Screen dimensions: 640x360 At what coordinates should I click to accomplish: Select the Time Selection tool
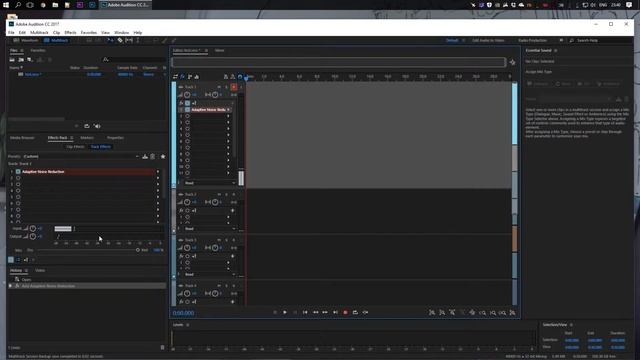pyautogui.click(x=138, y=40)
